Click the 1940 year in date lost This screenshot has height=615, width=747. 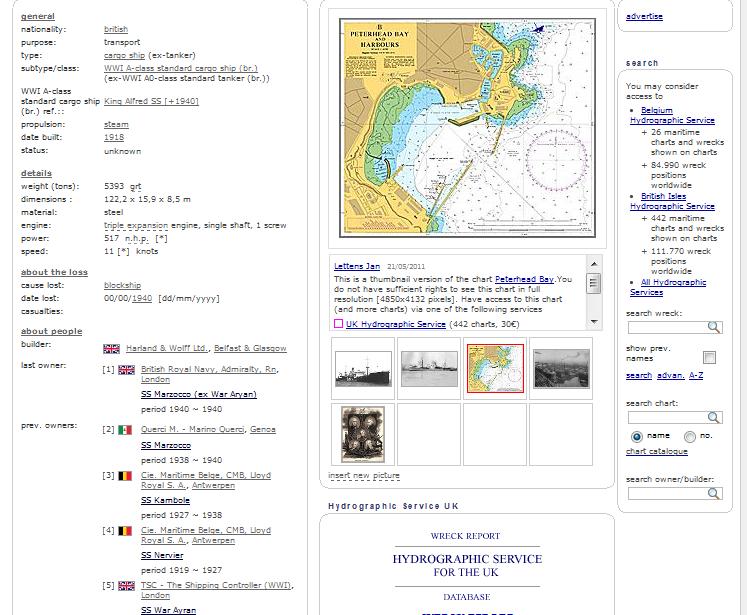[141, 298]
